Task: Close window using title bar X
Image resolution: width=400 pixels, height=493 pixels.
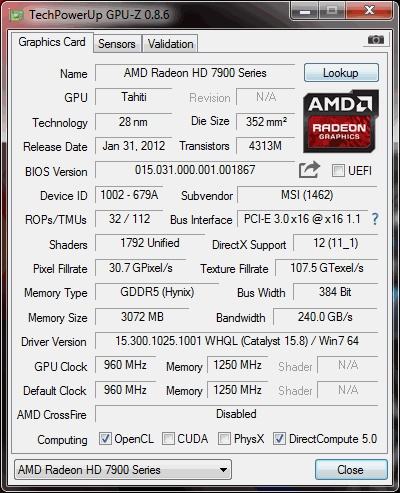Action: (x=369, y=11)
